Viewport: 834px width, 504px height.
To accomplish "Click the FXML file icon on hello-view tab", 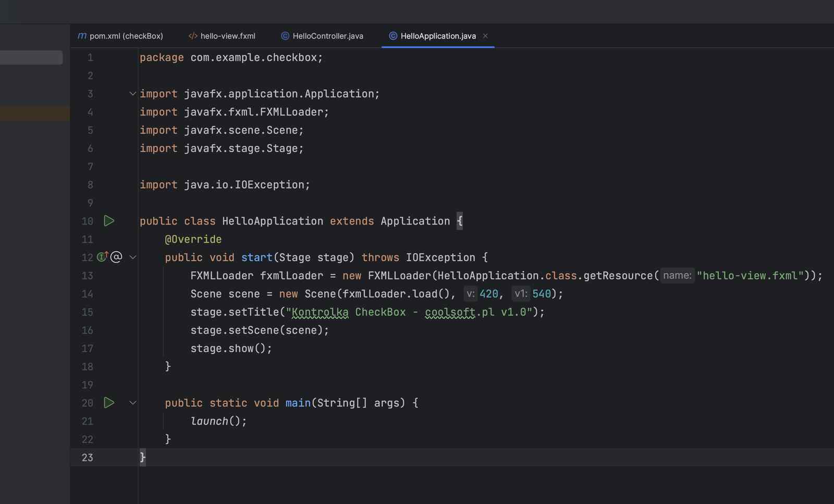I will (x=193, y=36).
